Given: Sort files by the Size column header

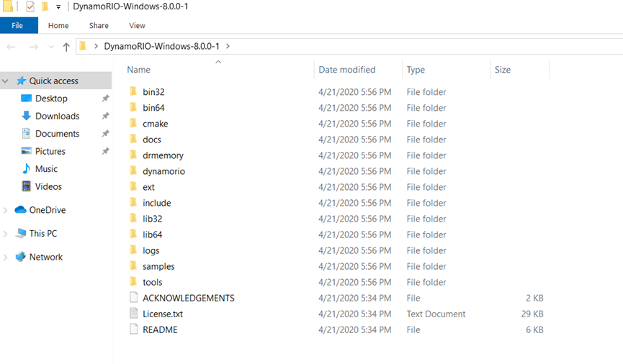Looking at the screenshot, I should click(x=503, y=70).
